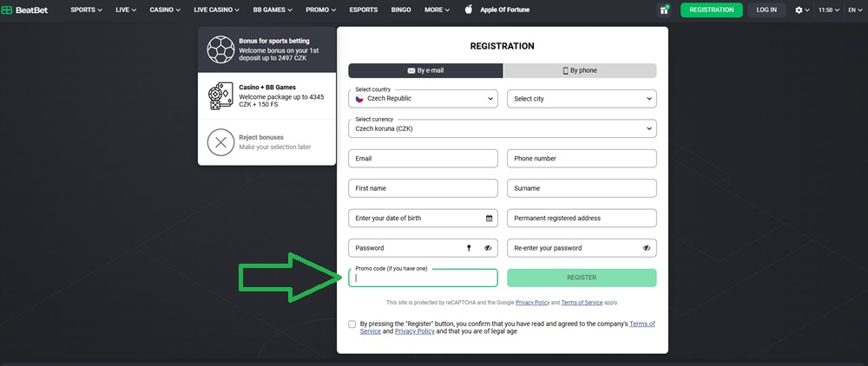Click the password generator key icon
The image size is (868, 366).
[x=469, y=248]
